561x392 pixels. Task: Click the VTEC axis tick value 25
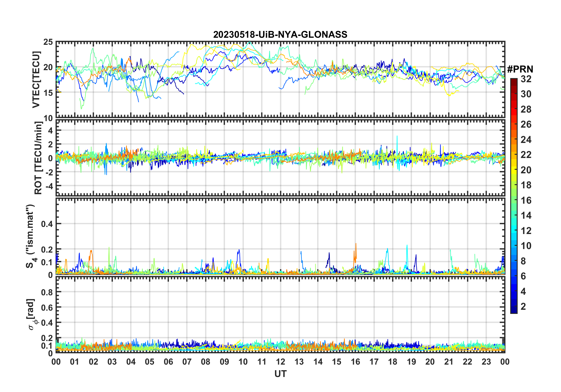point(48,42)
